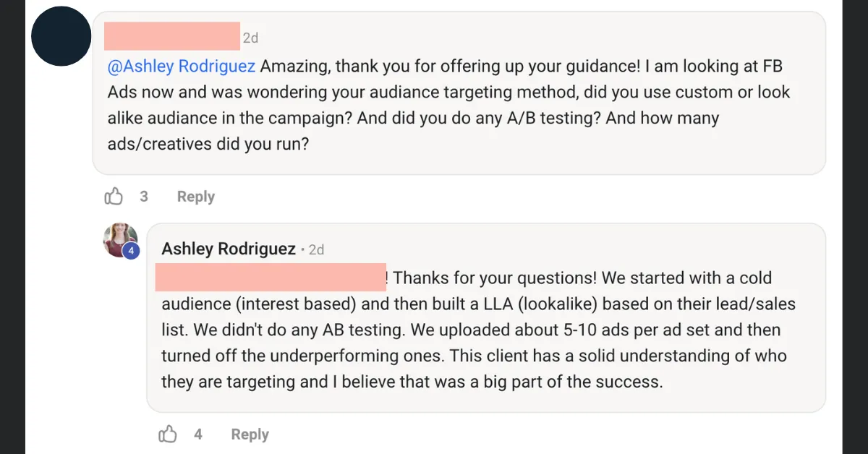Image resolution: width=868 pixels, height=454 pixels.
Task: Click the redacted mention in Ashley's reply
Action: [x=271, y=278]
